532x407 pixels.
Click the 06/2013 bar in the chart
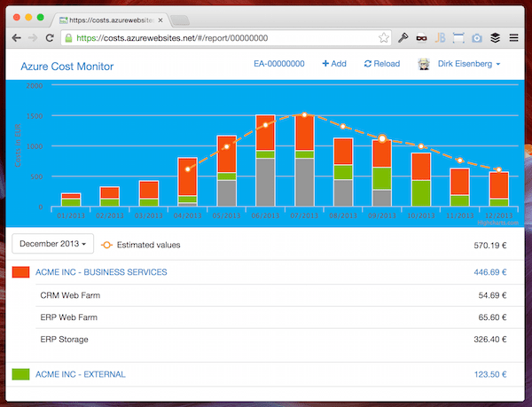coord(265,160)
